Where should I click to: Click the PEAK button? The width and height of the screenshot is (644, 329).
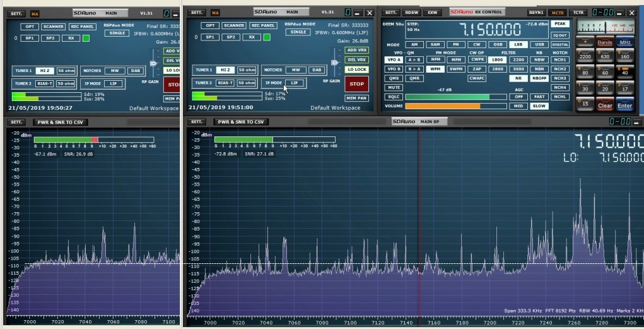(560, 24)
